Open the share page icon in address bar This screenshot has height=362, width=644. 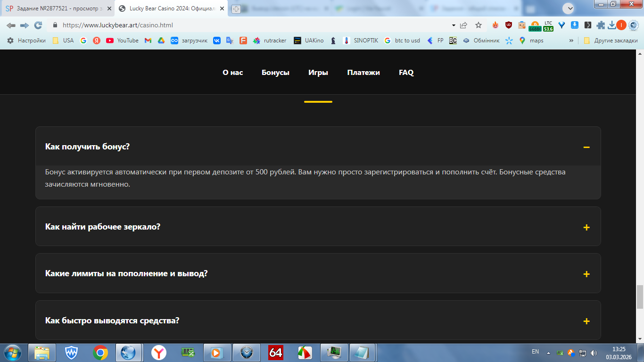coord(464,25)
